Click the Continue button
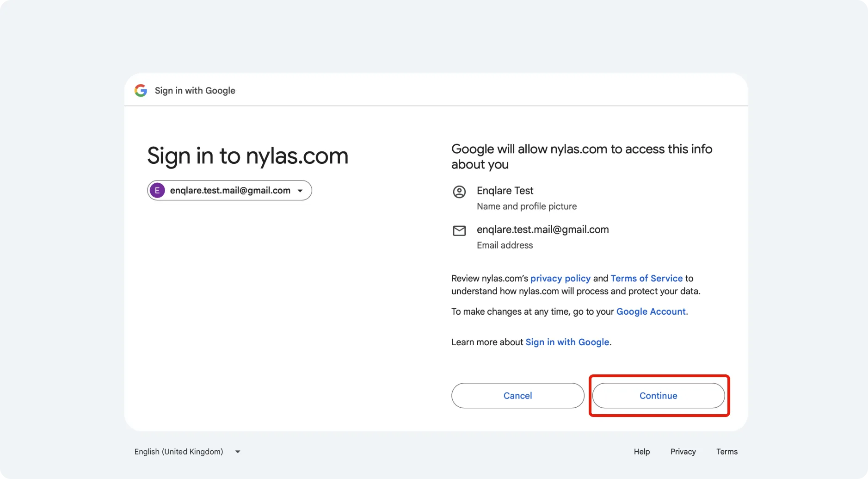The height and width of the screenshot is (479, 868). click(659, 396)
